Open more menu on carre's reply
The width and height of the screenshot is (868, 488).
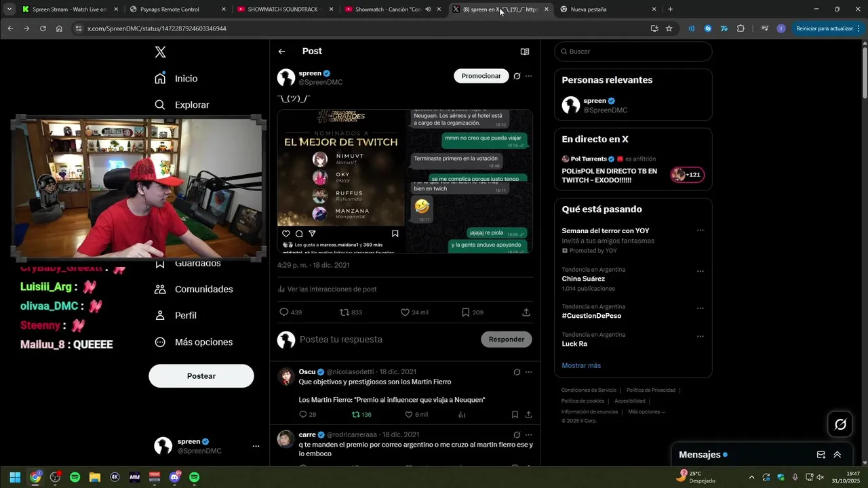pyautogui.click(x=529, y=434)
